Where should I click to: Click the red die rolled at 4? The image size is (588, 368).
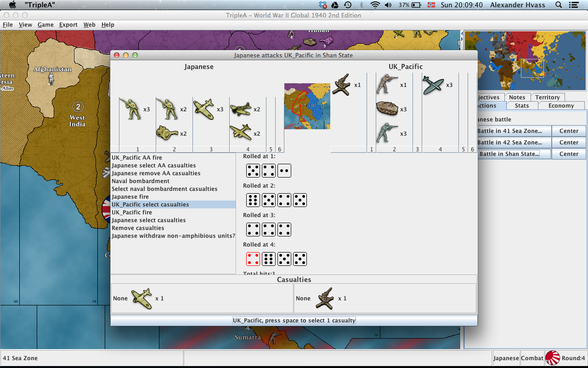(x=253, y=259)
